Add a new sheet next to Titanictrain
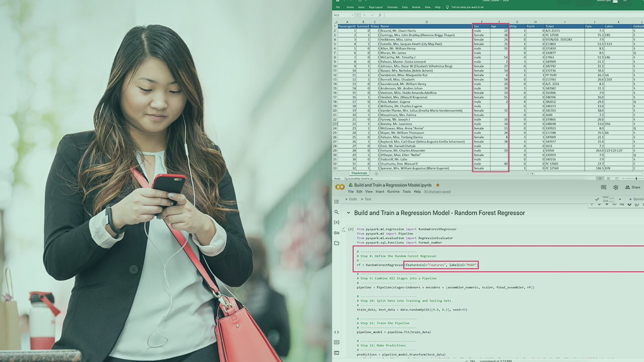This screenshot has height=362, width=644. pyautogui.click(x=376, y=173)
